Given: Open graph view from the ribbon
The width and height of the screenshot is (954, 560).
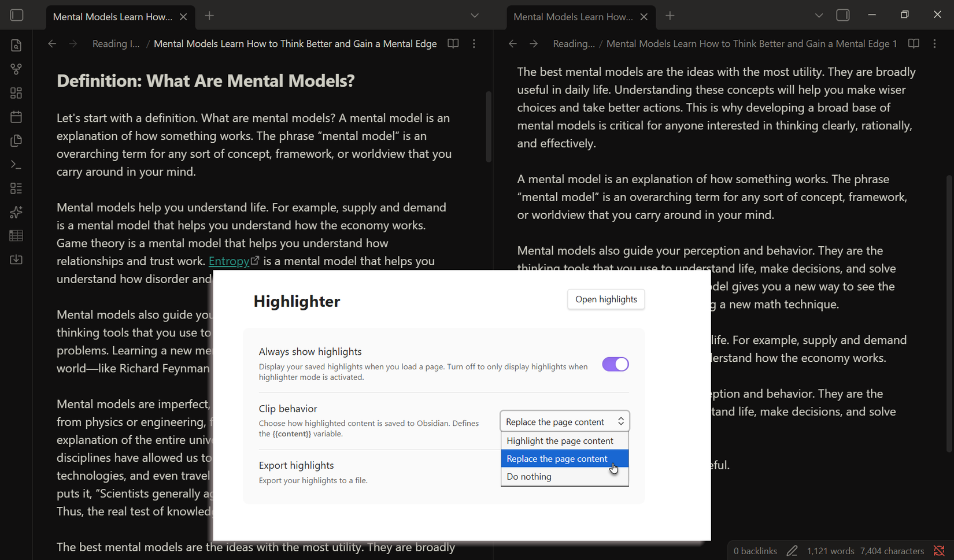Looking at the screenshot, I should point(16,69).
